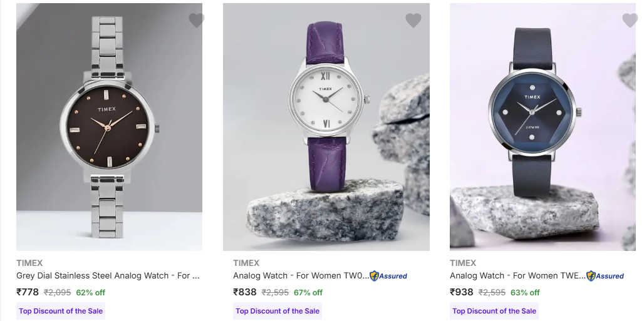644x321 pixels.
Task: Favorite the blue dial Timex watch
Action: point(630,21)
